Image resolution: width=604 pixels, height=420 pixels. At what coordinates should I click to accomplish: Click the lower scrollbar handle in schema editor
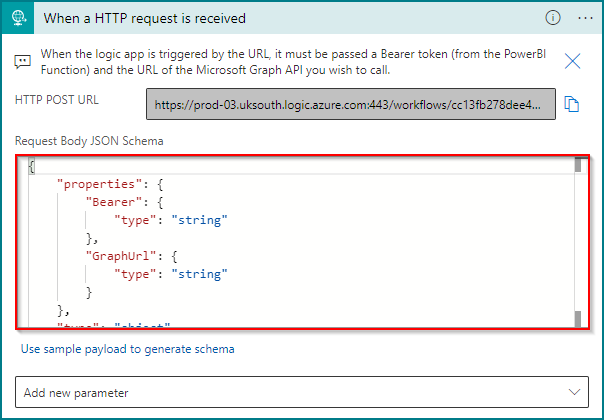pyautogui.click(x=578, y=319)
